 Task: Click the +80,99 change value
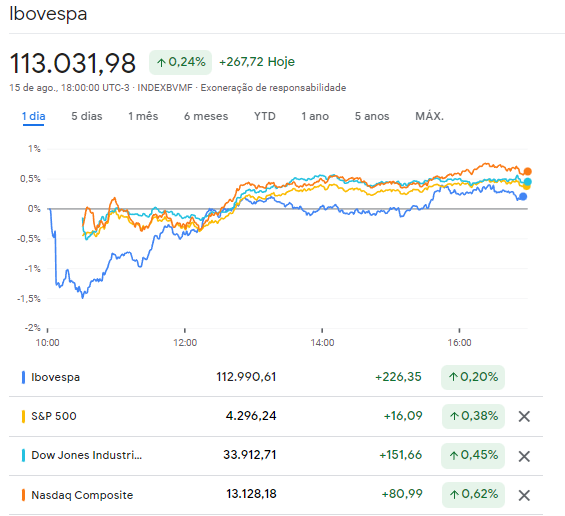coord(402,494)
